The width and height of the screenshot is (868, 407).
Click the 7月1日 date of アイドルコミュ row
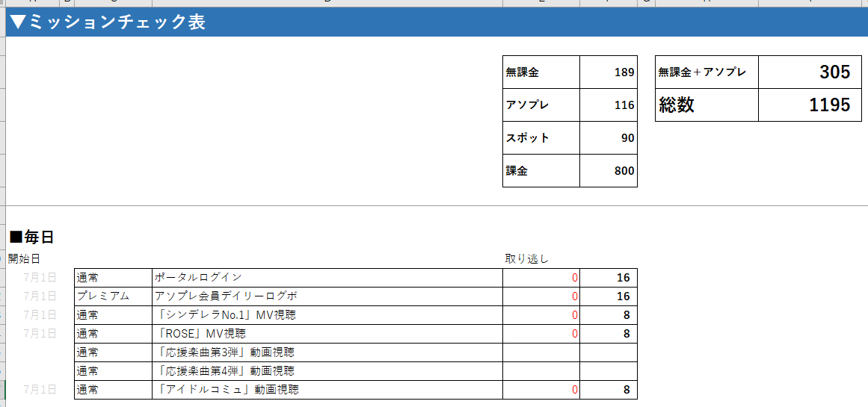tap(40, 390)
